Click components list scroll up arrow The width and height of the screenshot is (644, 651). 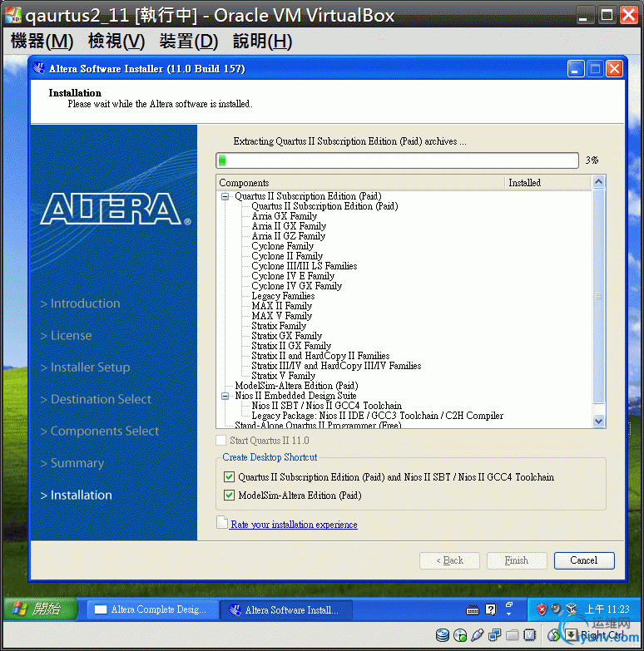pyautogui.click(x=599, y=182)
